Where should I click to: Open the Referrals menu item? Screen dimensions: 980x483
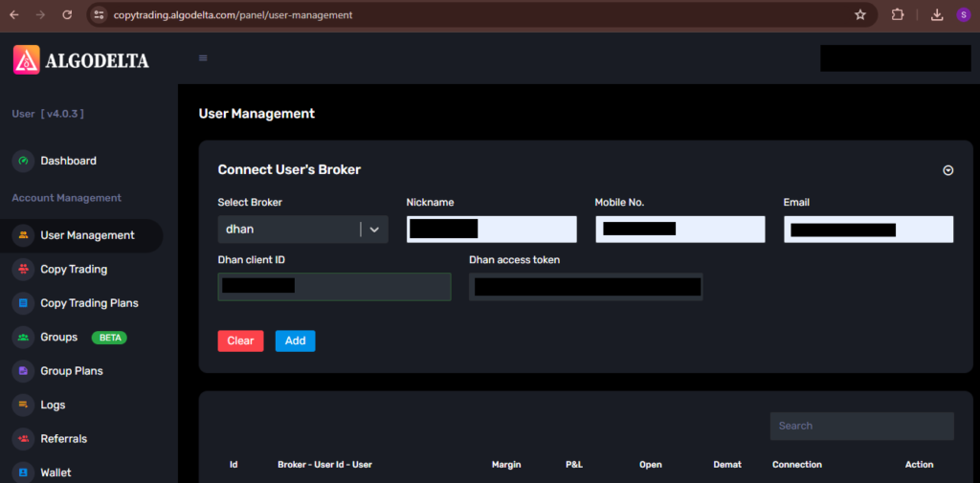pos(63,439)
